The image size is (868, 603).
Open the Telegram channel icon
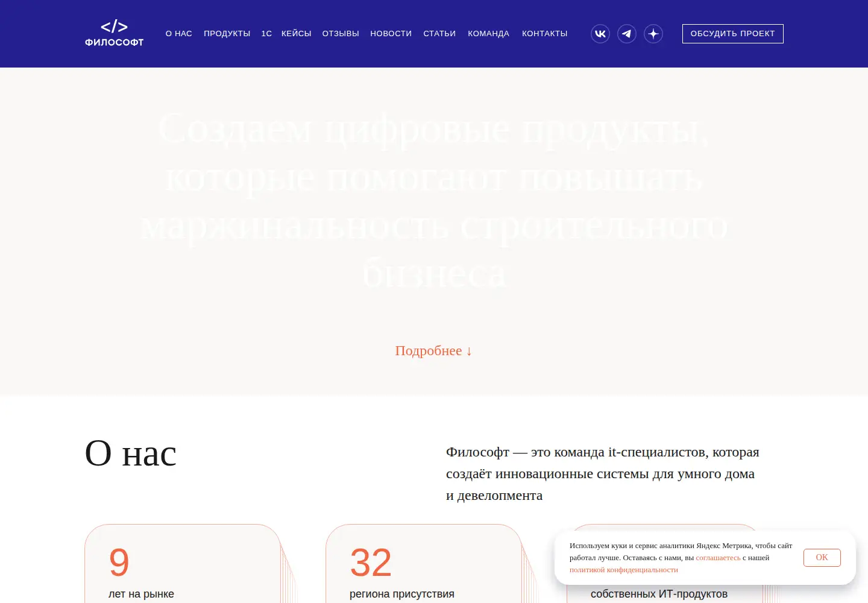click(x=627, y=34)
